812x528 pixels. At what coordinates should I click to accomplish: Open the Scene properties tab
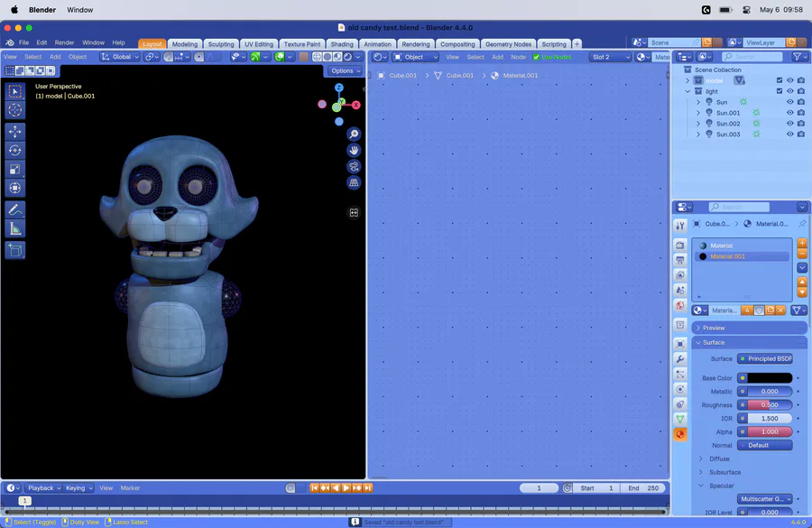pyautogui.click(x=680, y=290)
